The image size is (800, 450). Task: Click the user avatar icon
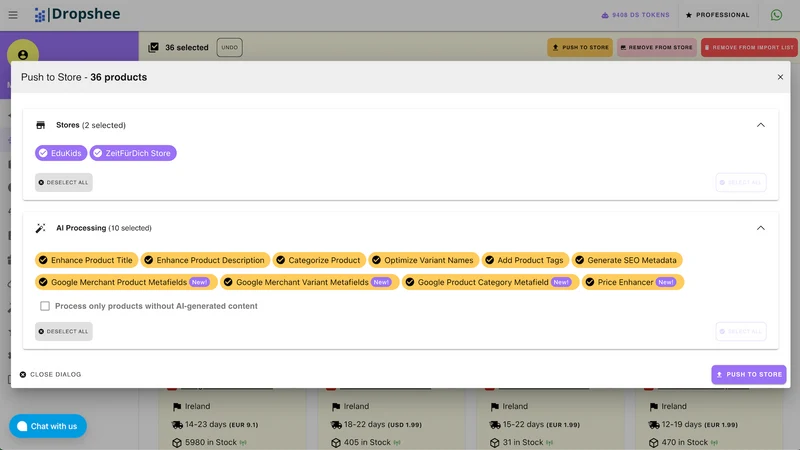22,55
